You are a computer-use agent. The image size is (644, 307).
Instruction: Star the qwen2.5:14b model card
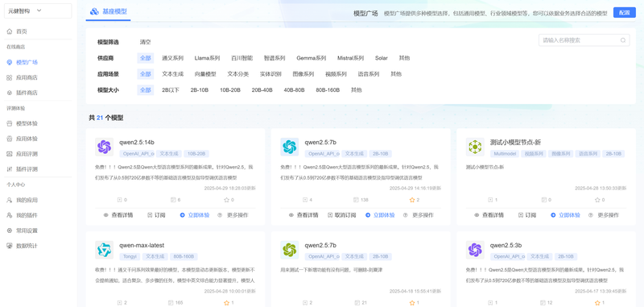[226, 200]
